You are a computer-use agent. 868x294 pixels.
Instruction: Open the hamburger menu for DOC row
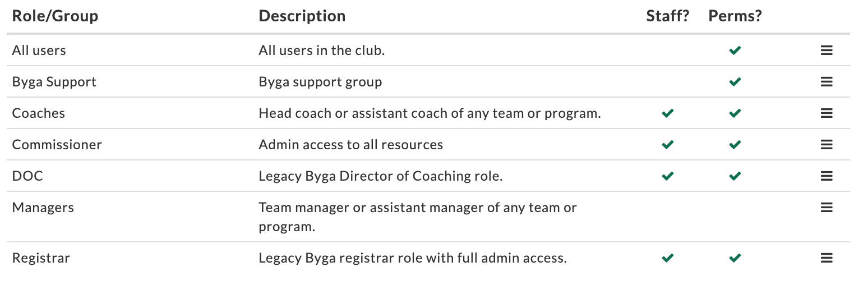pyautogui.click(x=826, y=176)
